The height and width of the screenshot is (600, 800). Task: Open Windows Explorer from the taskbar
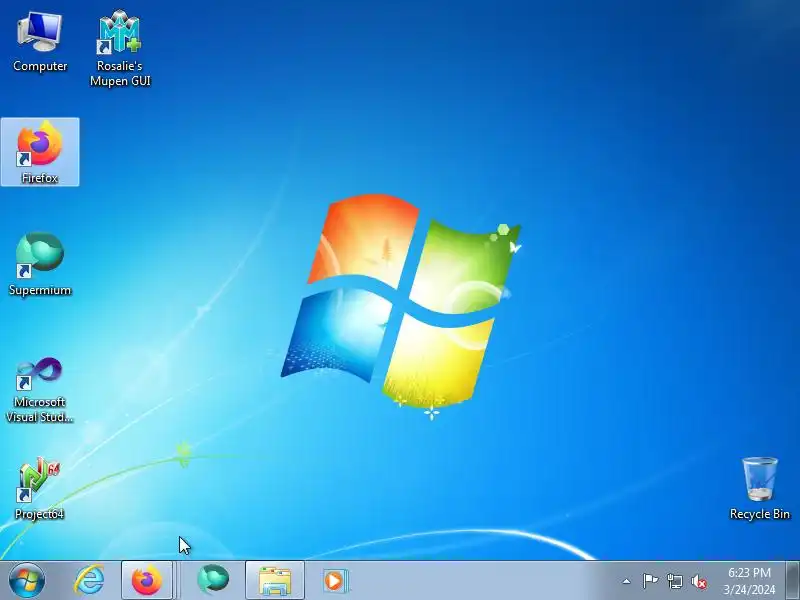(275, 581)
